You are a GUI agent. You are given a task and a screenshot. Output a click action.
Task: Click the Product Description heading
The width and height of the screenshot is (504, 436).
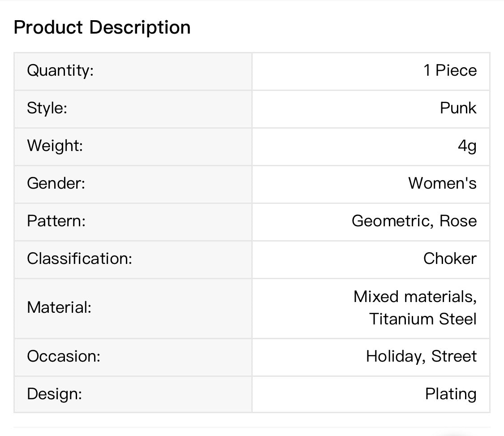coord(102,27)
